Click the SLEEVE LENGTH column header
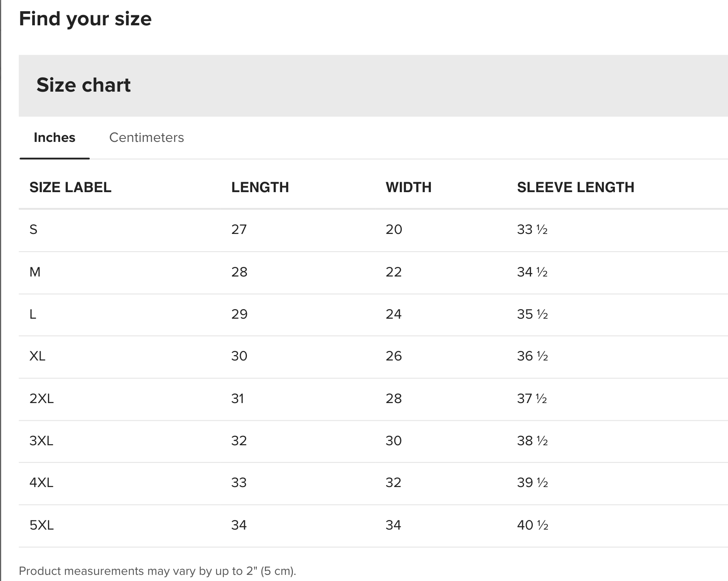The image size is (728, 581). (x=575, y=187)
